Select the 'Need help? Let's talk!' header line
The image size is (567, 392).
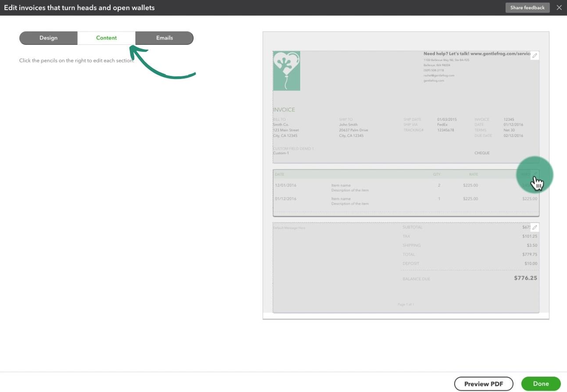pos(477,54)
